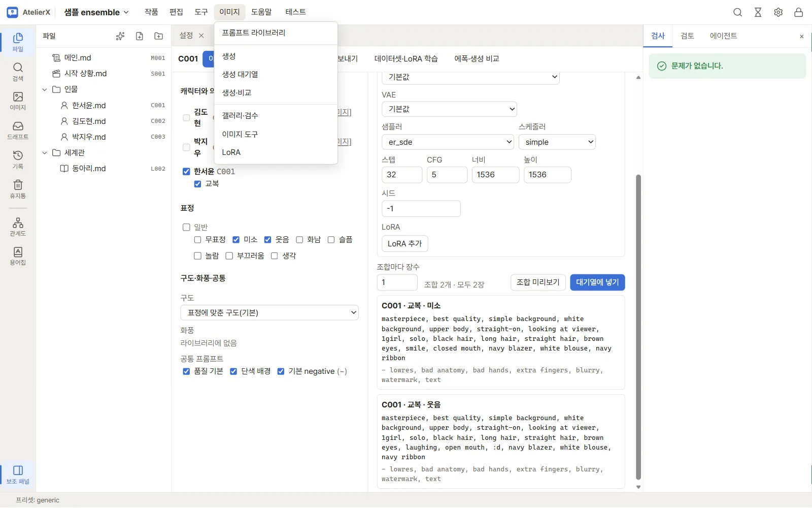Click the 조합 미리보기 button

click(538, 282)
